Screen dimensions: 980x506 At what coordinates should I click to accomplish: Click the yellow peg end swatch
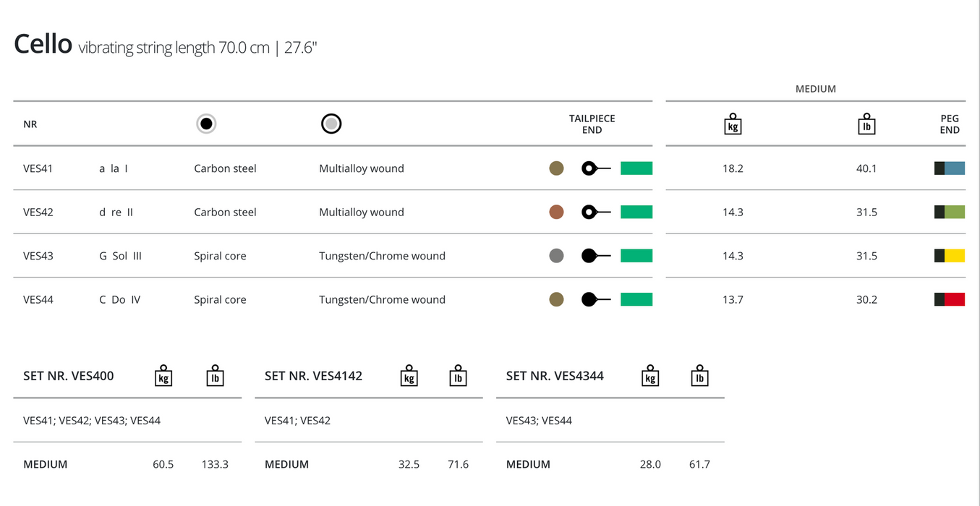950,256
